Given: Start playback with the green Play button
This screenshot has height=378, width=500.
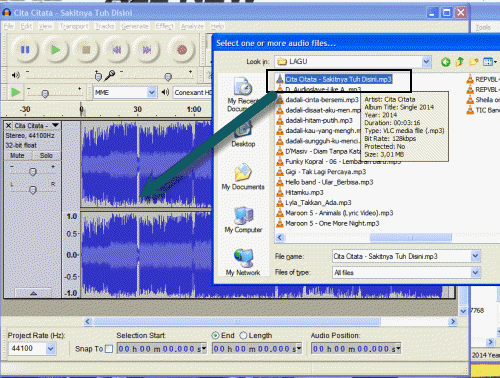Looking at the screenshot, I should click(55, 50).
